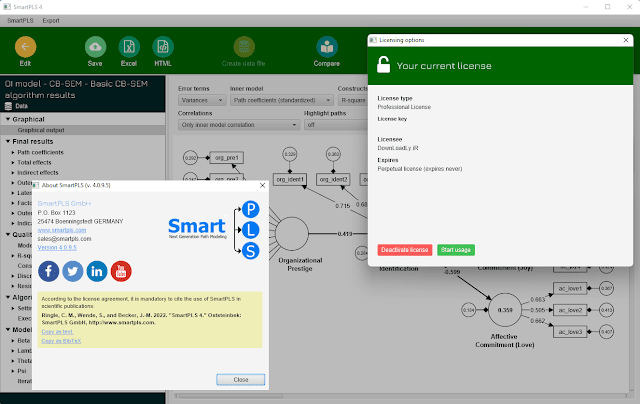The width and height of the screenshot is (640, 404).
Task: Click the Create data file icon
Action: tap(244, 47)
